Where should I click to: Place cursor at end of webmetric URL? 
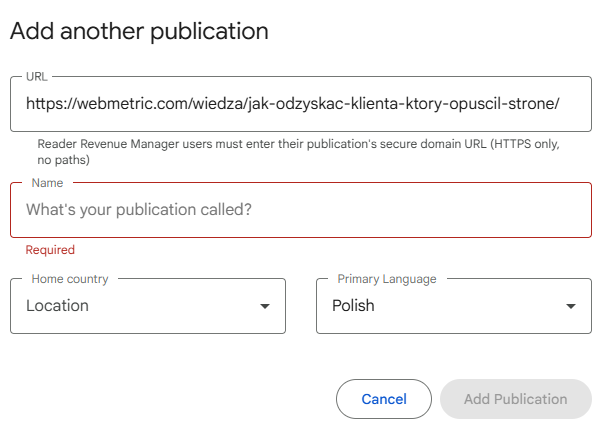(x=558, y=103)
